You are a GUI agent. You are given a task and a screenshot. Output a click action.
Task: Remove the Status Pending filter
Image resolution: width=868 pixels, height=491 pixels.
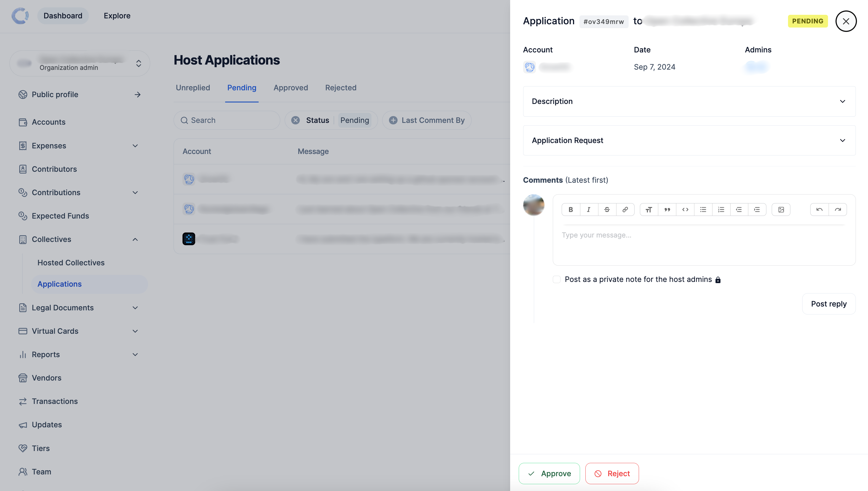pyautogui.click(x=296, y=120)
